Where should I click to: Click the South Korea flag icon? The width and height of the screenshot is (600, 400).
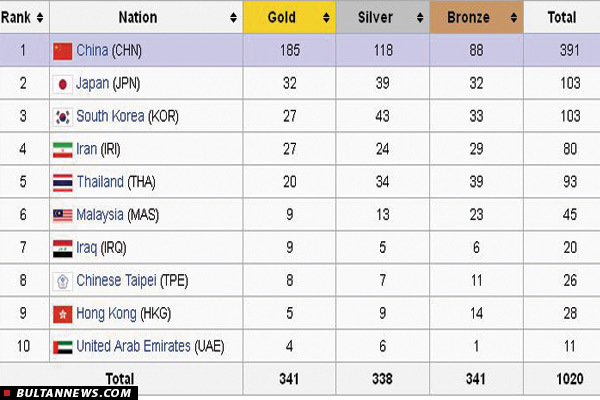(x=63, y=117)
